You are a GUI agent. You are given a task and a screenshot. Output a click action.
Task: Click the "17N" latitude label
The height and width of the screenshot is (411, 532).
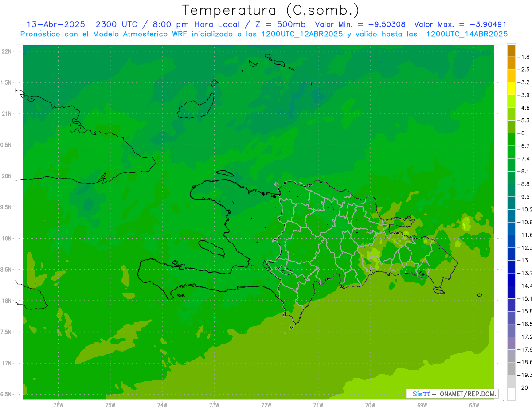point(7,363)
